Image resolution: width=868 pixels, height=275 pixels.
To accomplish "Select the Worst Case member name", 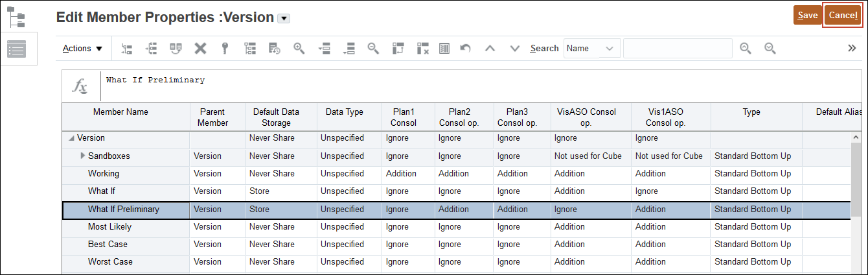I will 110,262.
